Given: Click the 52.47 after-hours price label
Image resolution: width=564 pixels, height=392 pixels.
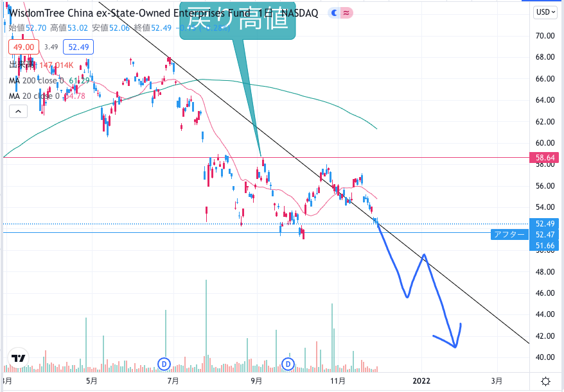Looking at the screenshot, I should (544, 235).
